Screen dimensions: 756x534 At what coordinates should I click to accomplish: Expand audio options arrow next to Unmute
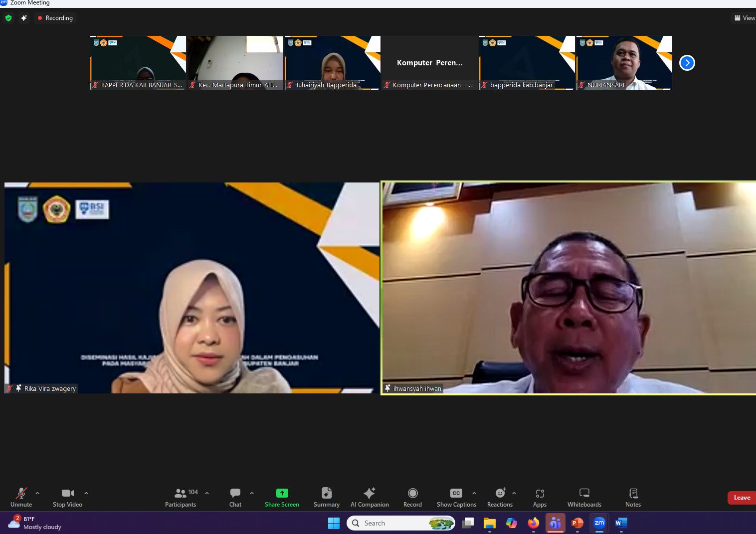coord(37,493)
